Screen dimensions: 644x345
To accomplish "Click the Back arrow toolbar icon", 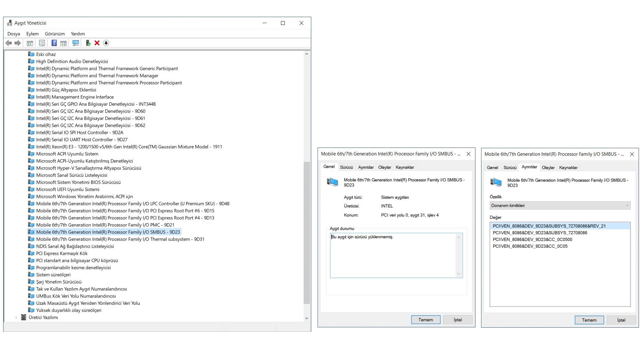I will 9,43.
